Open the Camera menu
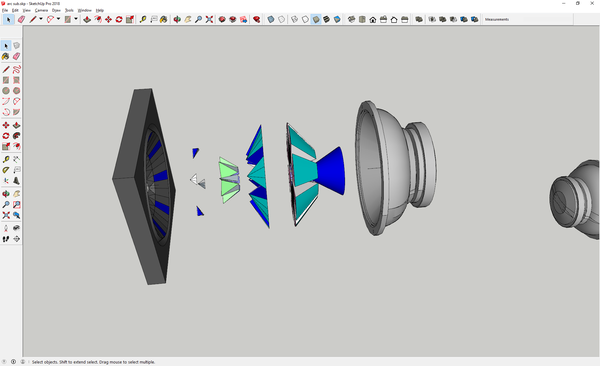Screen dimensions: 600x366 coord(41,10)
